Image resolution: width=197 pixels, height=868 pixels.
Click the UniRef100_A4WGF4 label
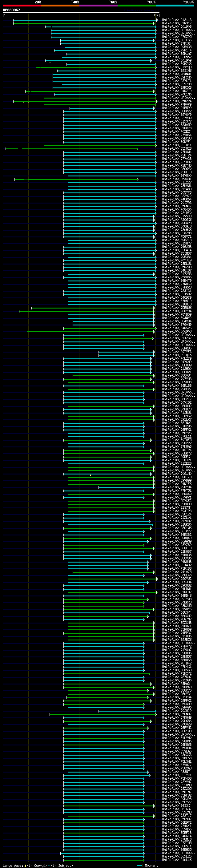tap(177, 836)
